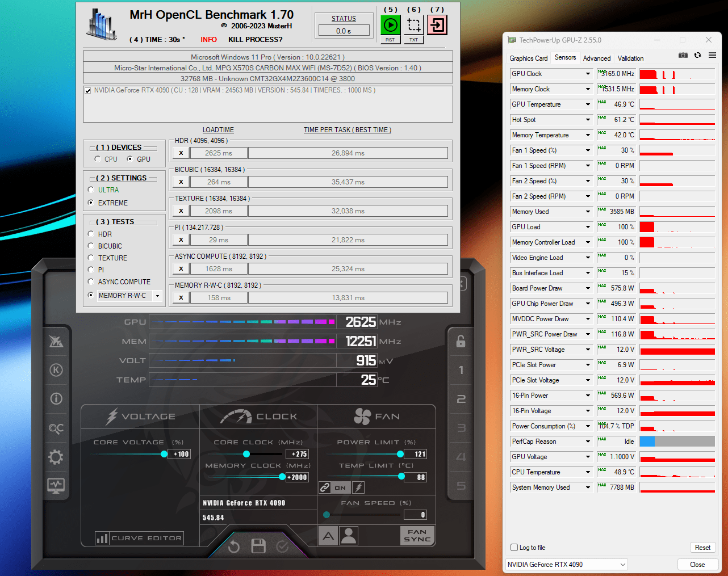Toggle Afterburner profile lock icon
This screenshot has width=728, height=576.
(461, 341)
